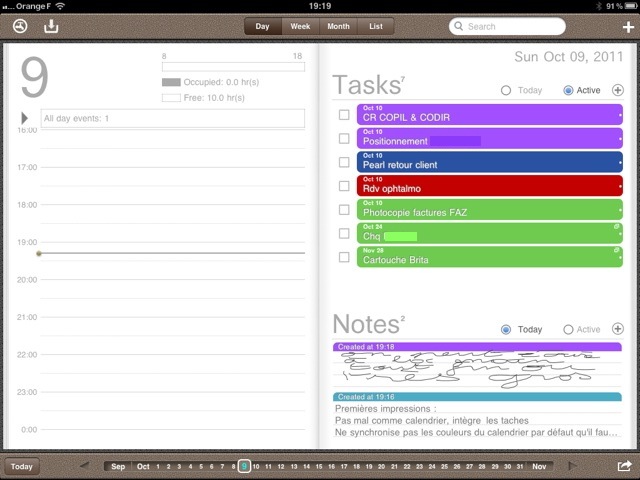
Task: Go to previous month with left arrow
Action: pyautogui.click(x=95, y=466)
